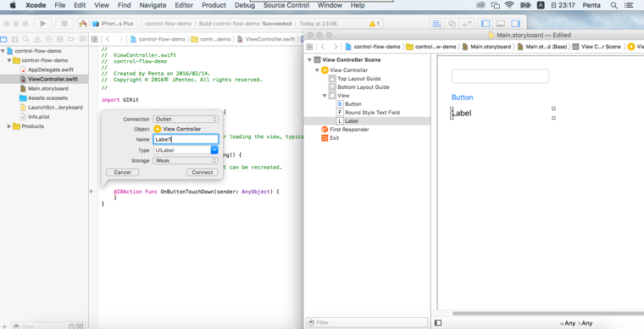The image size is (644, 329).
Task: Switch to Standard editor mode
Action: pyautogui.click(x=436, y=24)
